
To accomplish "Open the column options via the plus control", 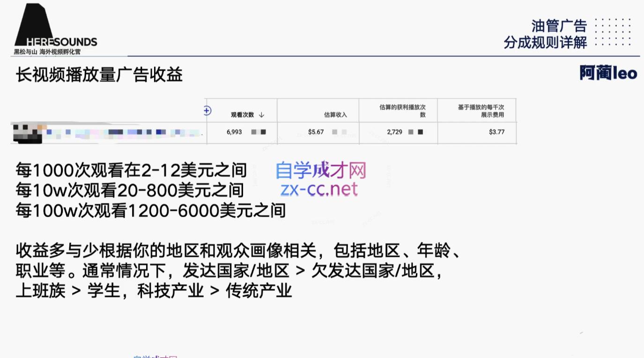I will tap(206, 111).
